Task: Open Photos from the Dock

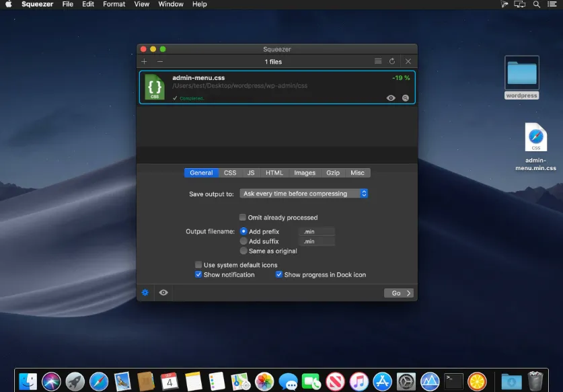Action: point(264,381)
